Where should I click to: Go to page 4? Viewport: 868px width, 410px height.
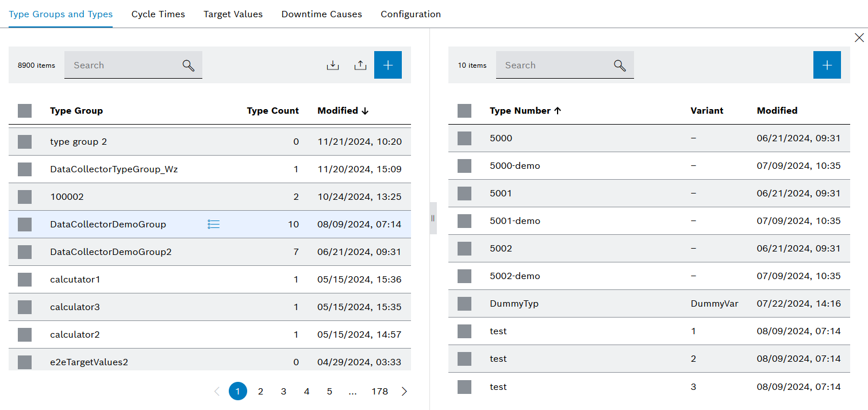point(306,392)
